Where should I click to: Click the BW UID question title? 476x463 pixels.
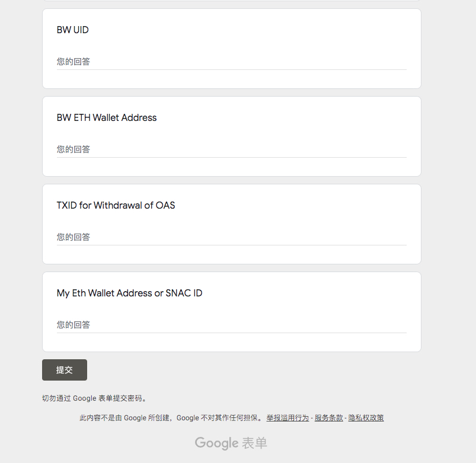73,30
